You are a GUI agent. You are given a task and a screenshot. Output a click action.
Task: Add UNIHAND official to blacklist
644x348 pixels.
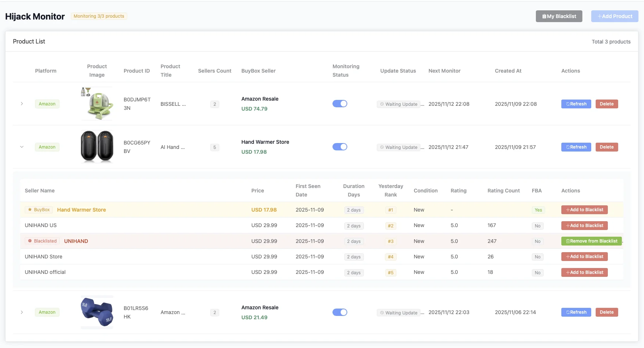pos(584,272)
